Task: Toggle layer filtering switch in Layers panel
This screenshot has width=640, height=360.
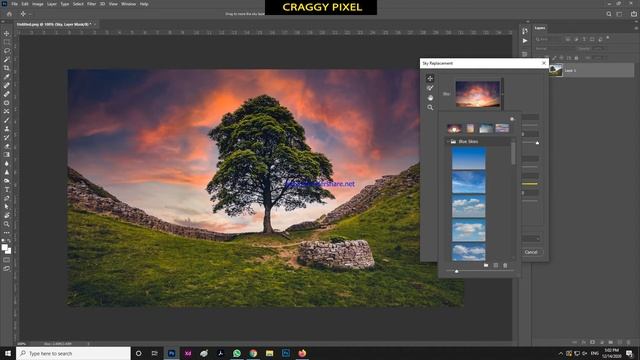Action: (608, 38)
